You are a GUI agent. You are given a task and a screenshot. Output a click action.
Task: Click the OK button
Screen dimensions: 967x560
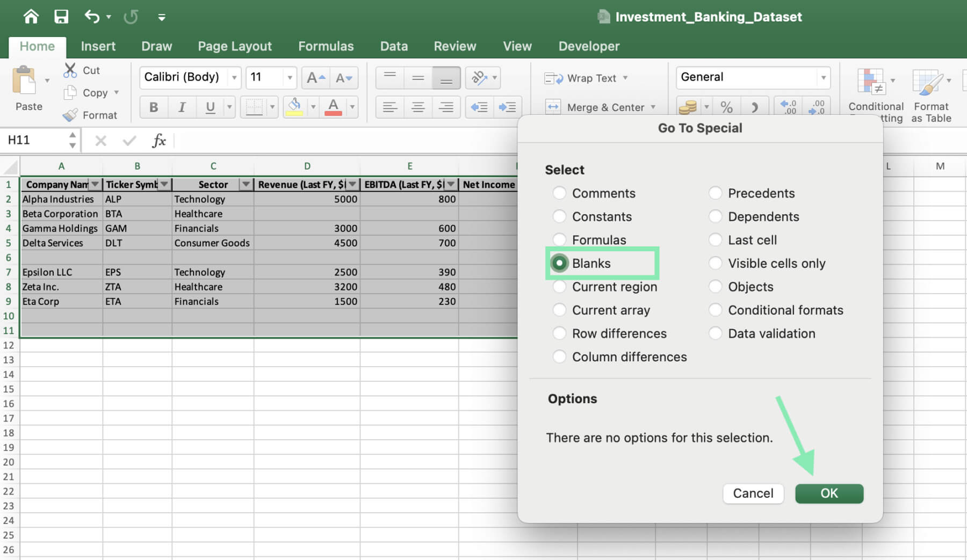(829, 493)
